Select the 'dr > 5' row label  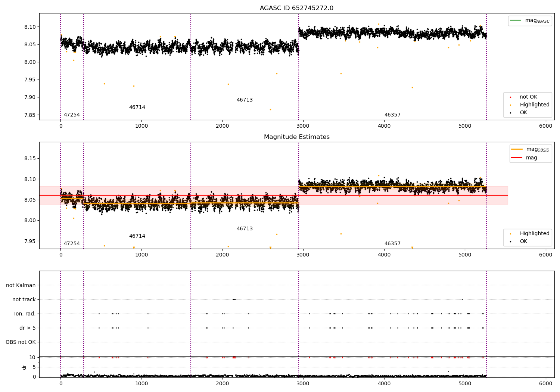point(28,328)
